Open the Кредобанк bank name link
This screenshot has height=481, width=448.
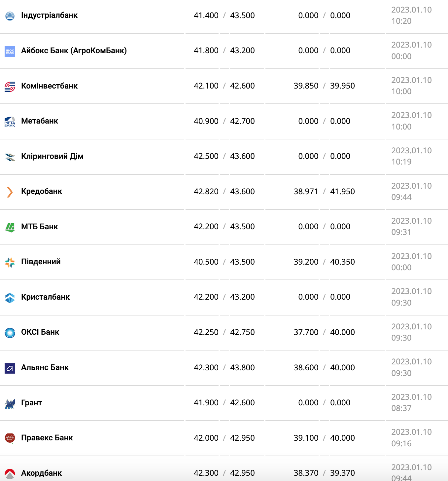[42, 191]
